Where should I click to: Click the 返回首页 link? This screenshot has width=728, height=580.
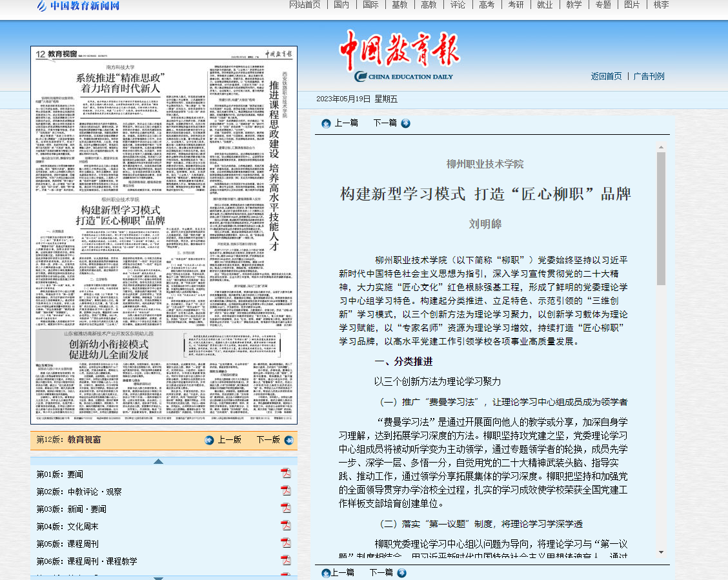point(606,76)
